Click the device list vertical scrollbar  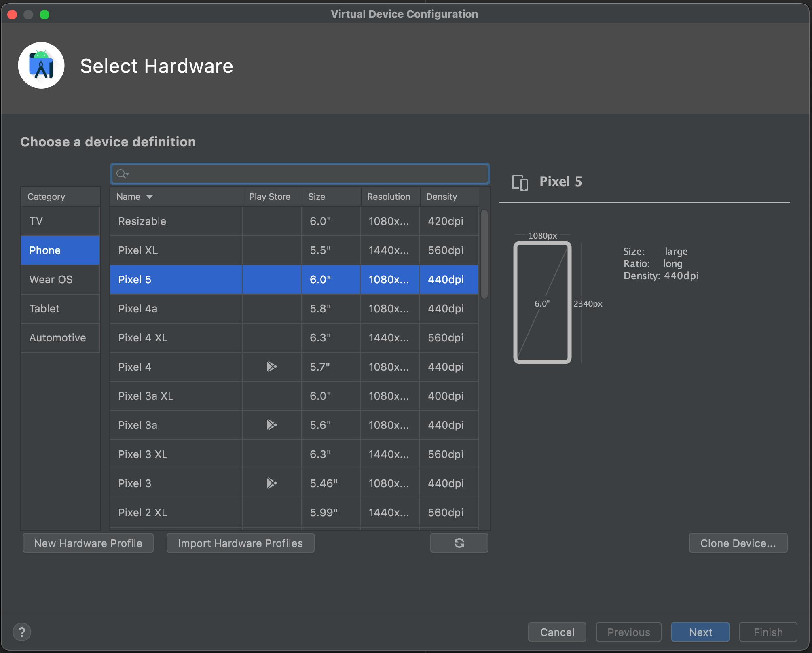pos(484,254)
